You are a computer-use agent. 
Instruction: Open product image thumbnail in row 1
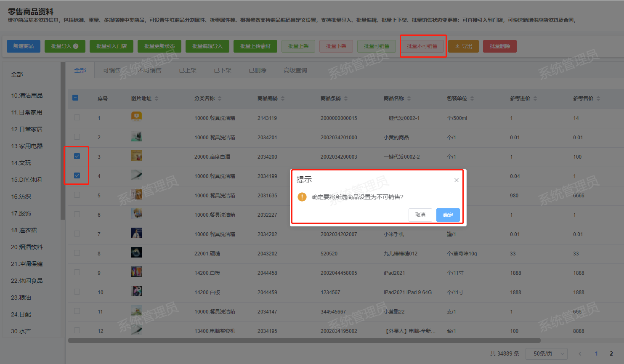click(x=136, y=117)
